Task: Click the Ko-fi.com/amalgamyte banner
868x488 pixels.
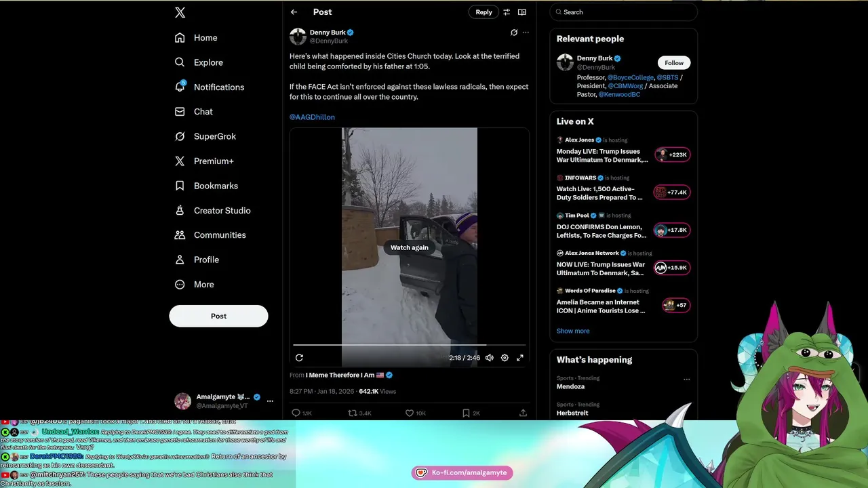Action: click(462, 472)
